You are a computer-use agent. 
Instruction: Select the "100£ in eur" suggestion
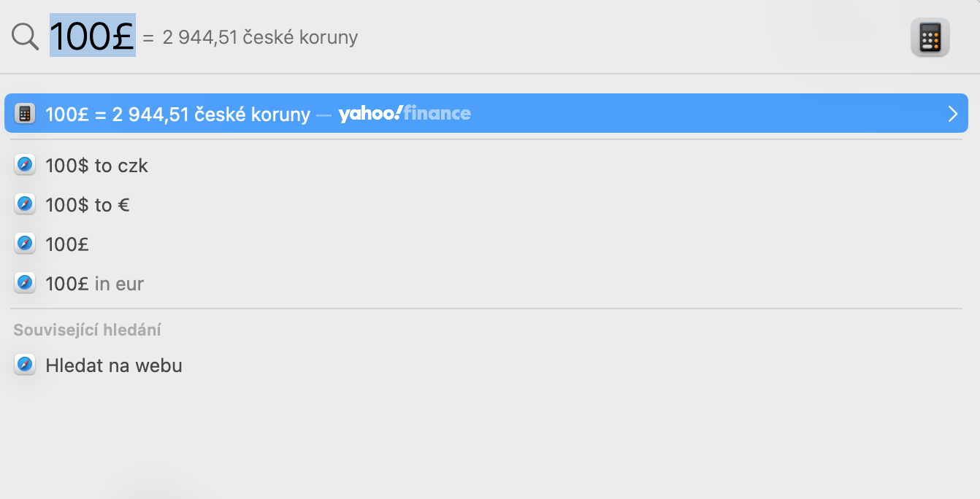(94, 283)
